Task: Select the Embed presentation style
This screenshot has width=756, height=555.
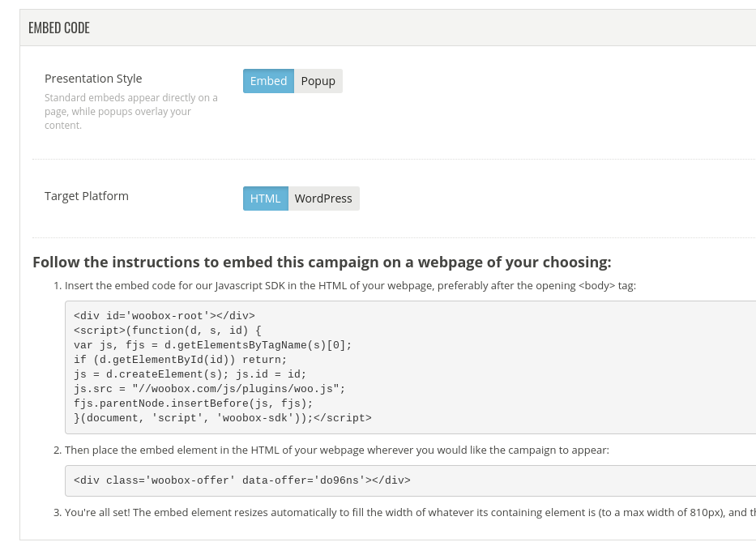Action: pos(268,81)
